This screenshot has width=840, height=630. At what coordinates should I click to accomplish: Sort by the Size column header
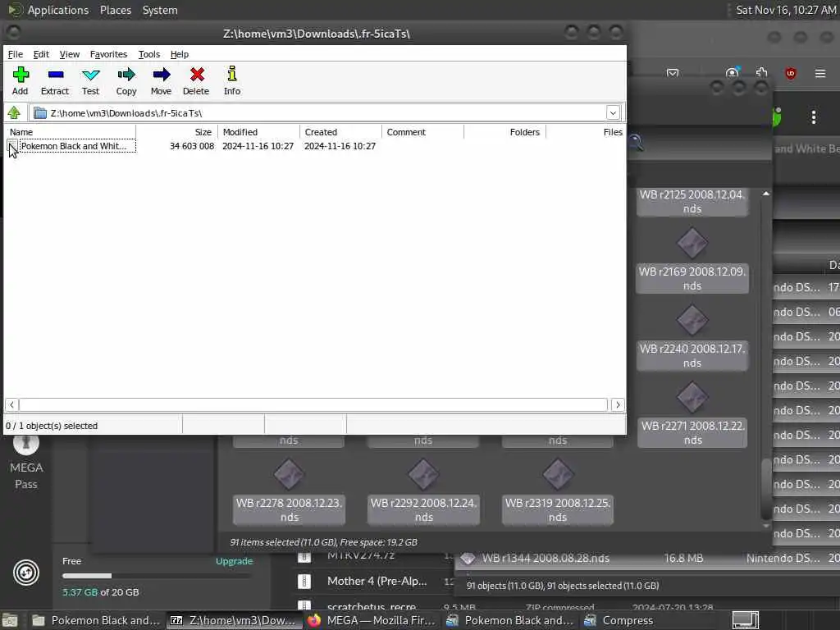coord(177,132)
